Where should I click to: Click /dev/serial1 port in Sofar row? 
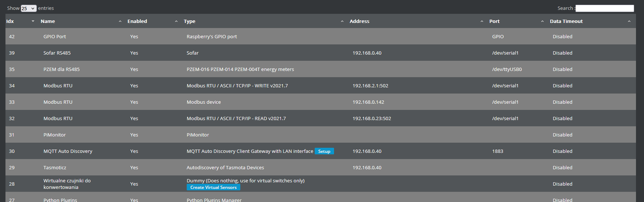(x=505, y=53)
